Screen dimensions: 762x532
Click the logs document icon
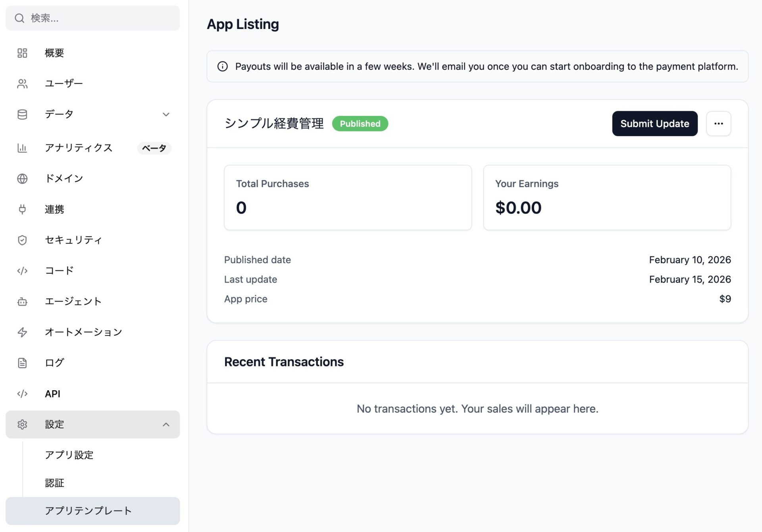[x=22, y=363]
